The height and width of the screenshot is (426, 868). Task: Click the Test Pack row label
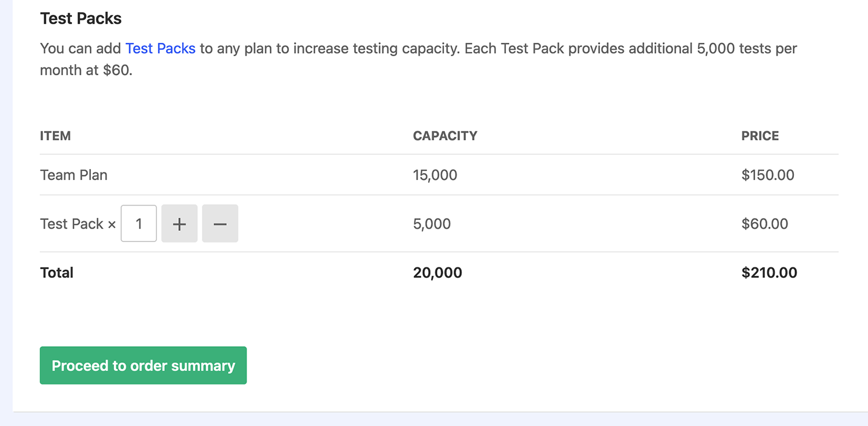pyautogui.click(x=72, y=223)
